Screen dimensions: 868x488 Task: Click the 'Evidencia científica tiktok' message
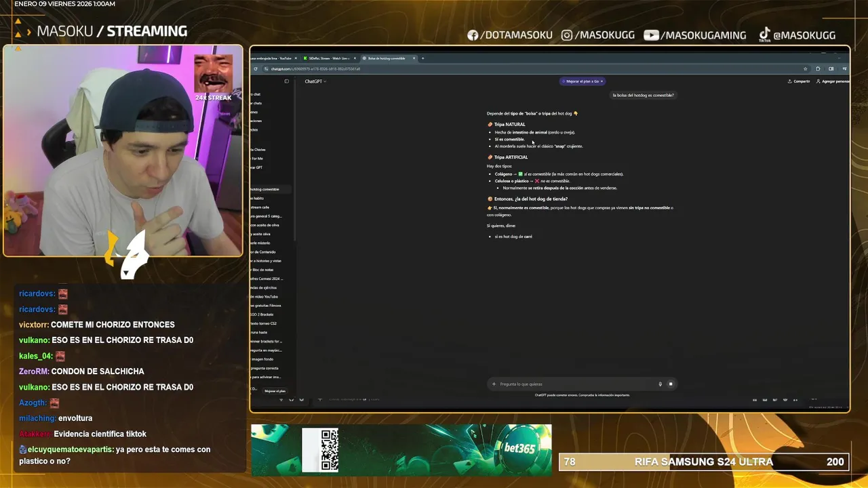(x=100, y=434)
